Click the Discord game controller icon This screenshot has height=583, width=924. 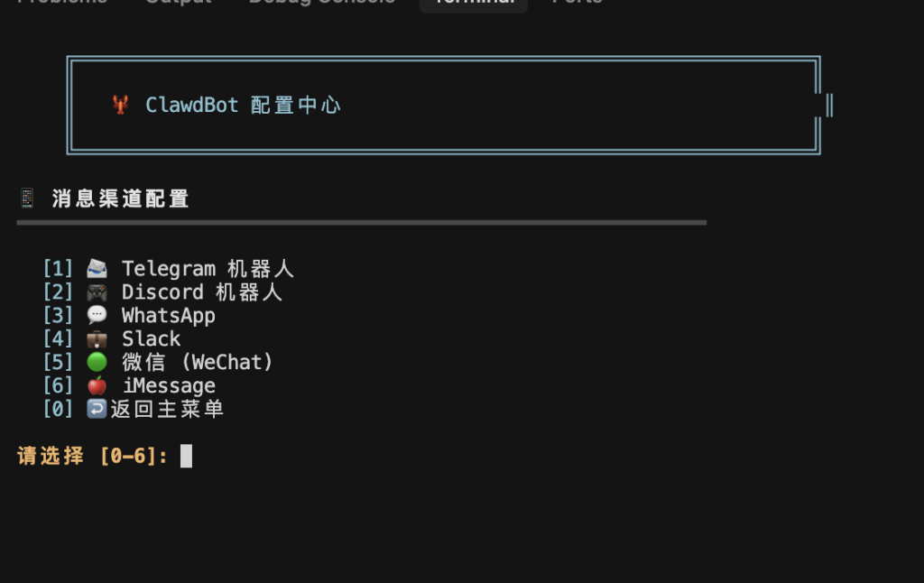point(97,291)
